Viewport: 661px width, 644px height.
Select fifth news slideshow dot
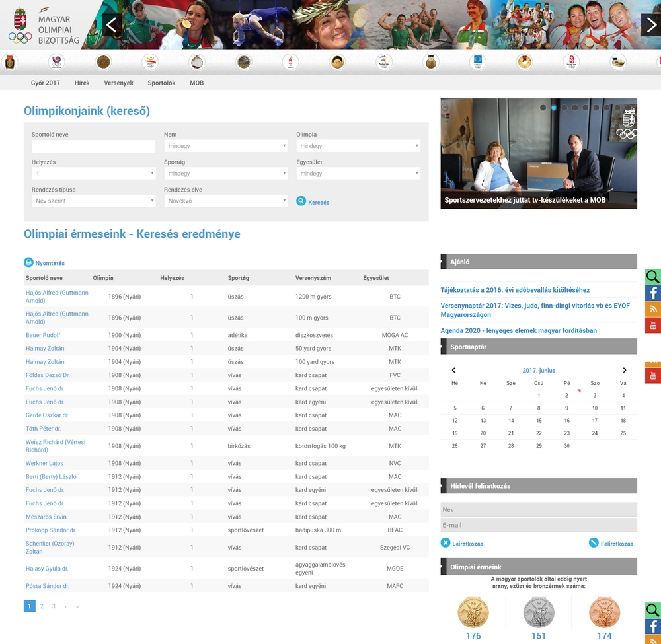click(586, 108)
